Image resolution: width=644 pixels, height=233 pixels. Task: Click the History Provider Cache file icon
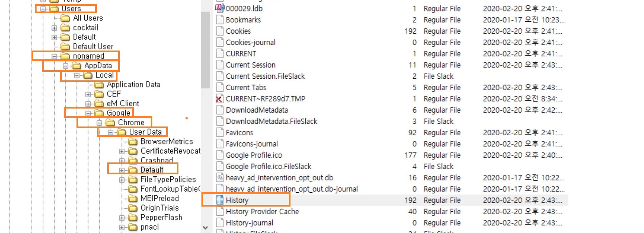[220, 212]
